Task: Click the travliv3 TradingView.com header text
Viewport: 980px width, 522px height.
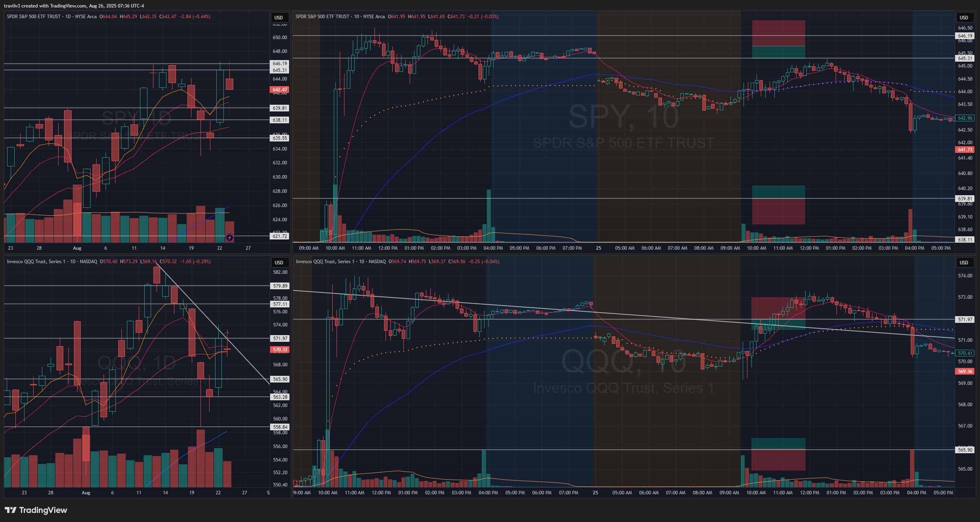Action: coord(74,6)
